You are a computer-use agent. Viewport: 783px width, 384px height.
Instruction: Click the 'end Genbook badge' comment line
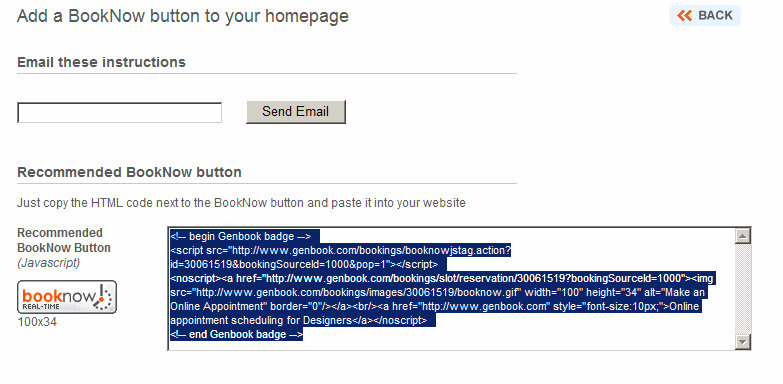tap(237, 334)
